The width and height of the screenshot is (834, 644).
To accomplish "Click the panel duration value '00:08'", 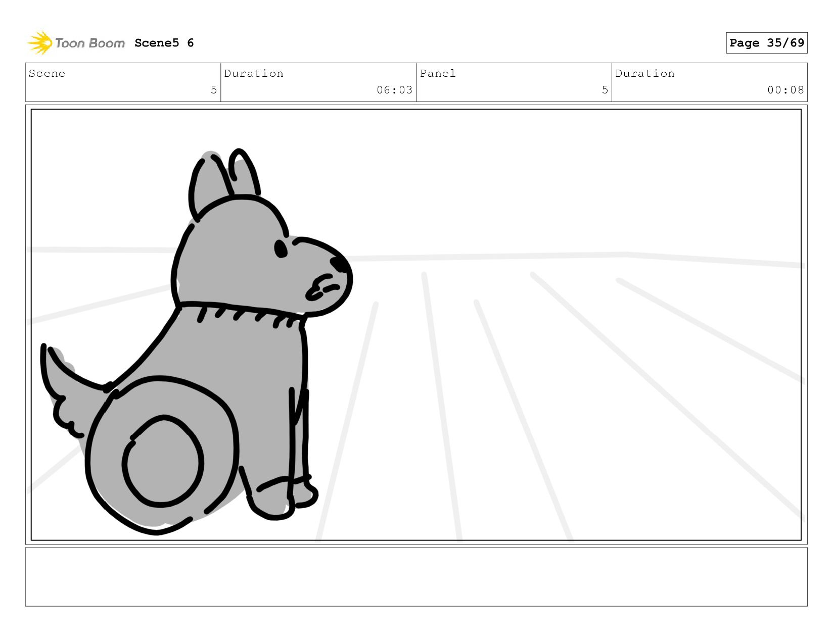I will (785, 90).
